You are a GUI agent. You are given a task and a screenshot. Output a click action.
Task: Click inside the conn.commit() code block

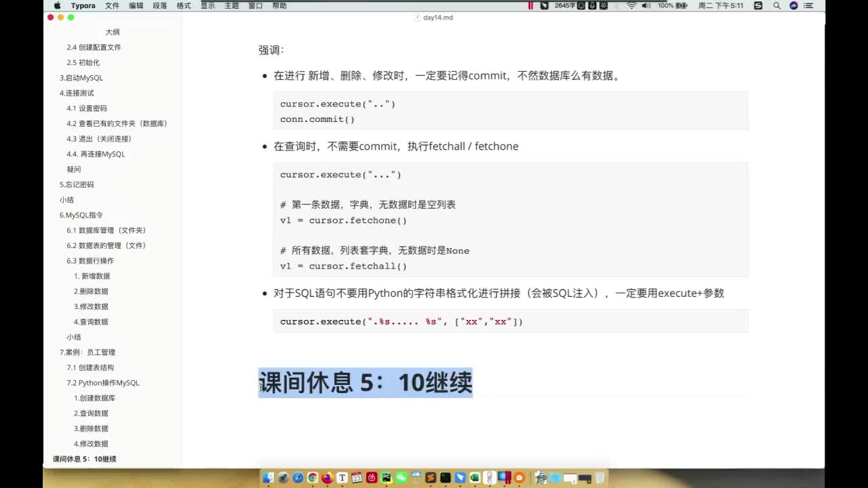[511, 111]
